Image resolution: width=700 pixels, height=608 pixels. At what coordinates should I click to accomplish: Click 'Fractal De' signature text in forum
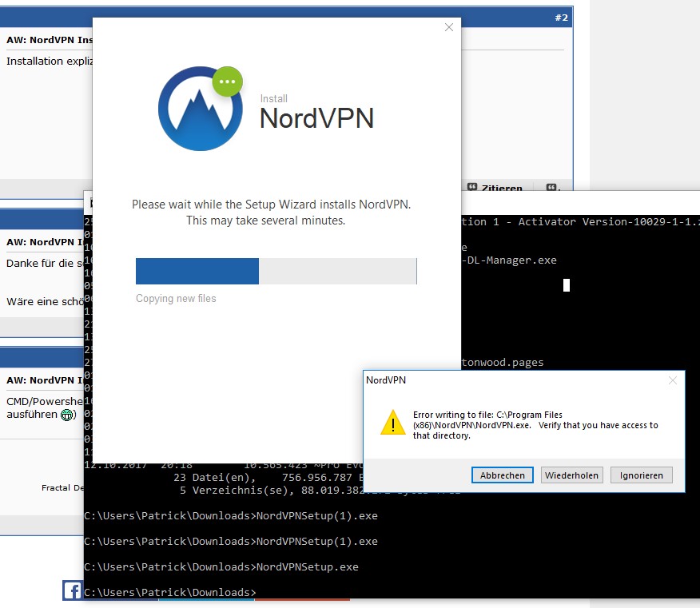62,488
